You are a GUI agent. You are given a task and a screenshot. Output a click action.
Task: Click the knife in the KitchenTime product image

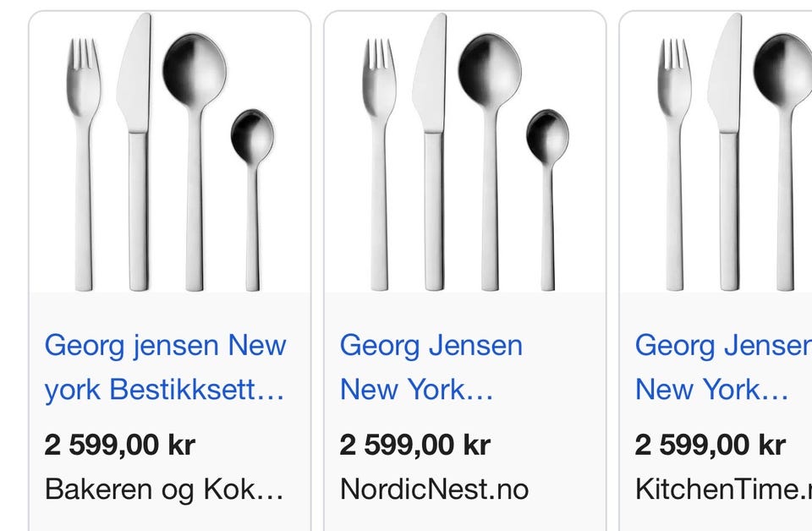click(x=727, y=152)
